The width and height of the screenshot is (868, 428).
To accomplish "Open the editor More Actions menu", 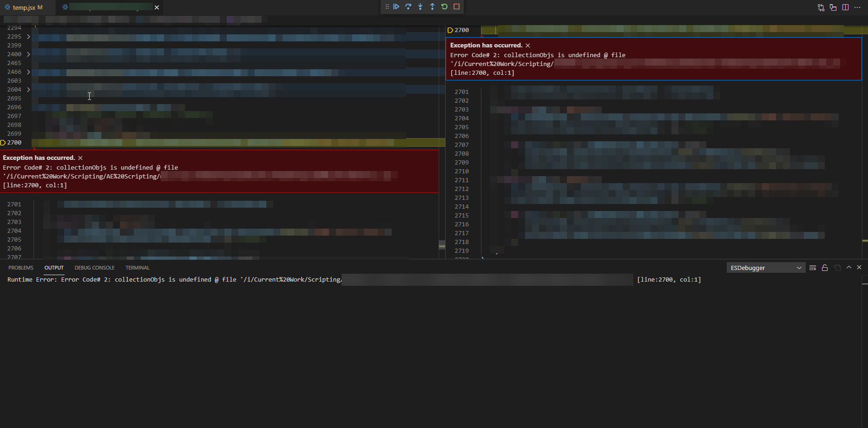I will (858, 7).
